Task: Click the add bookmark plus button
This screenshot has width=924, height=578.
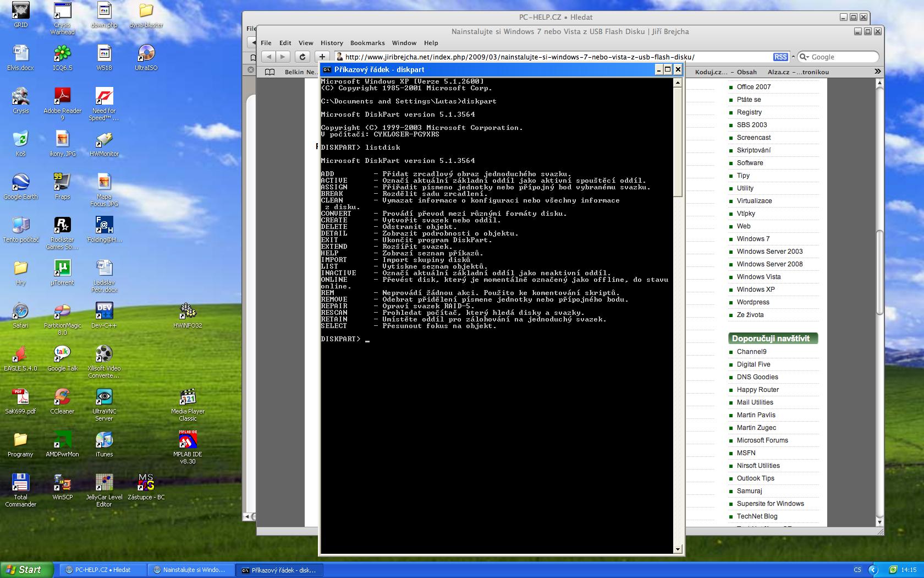Action: click(322, 57)
